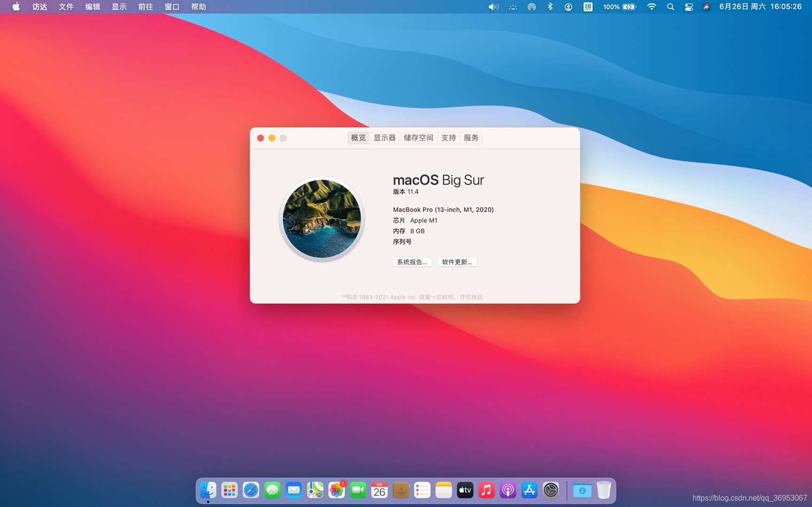
Task: Open Reminders app in the Dock
Action: [x=422, y=490]
